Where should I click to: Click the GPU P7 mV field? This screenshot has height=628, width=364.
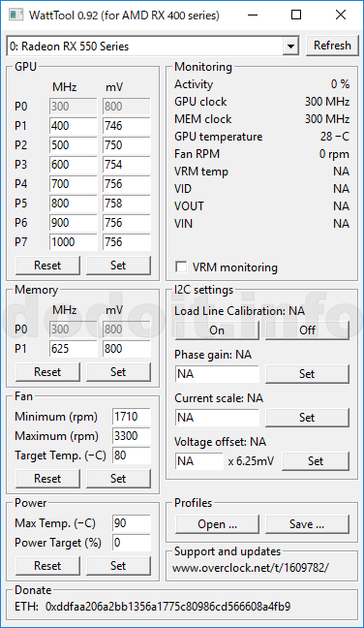pyautogui.click(x=127, y=242)
